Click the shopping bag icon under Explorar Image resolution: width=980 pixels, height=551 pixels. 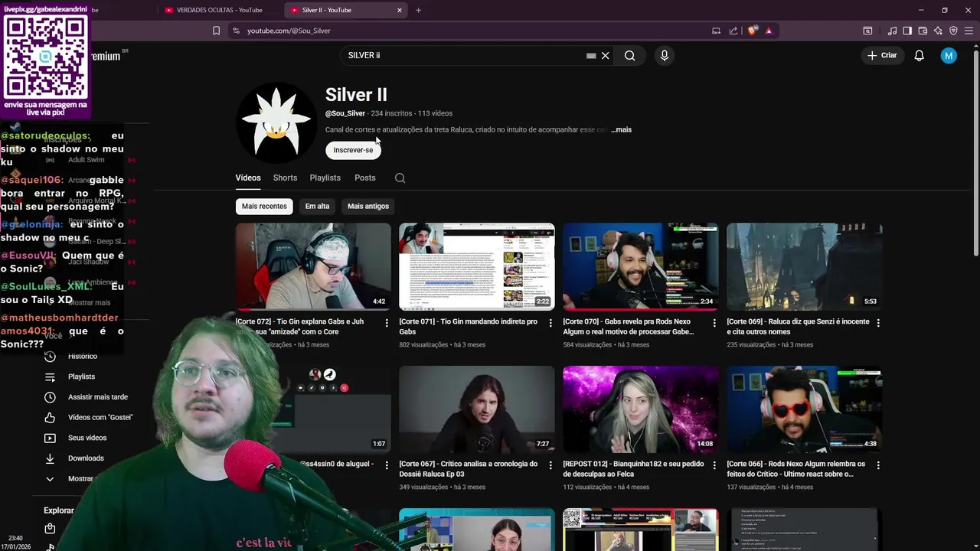tap(50, 529)
